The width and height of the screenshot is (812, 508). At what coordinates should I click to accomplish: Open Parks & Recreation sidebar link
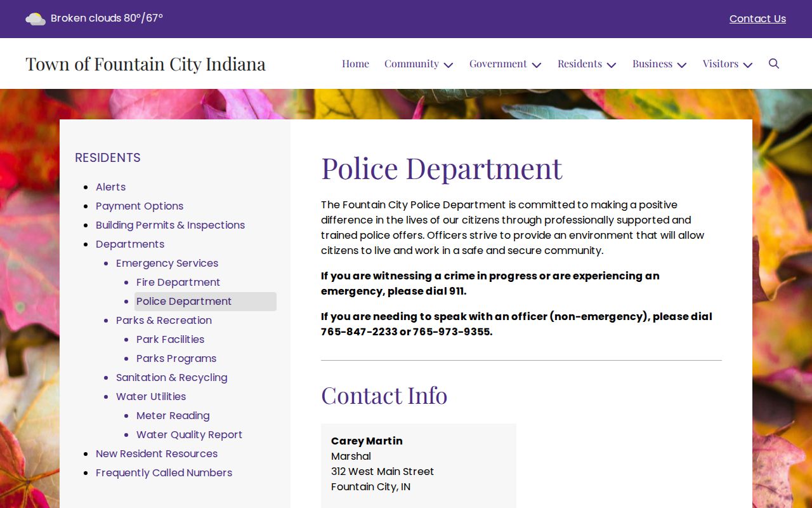(x=164, y=320)
